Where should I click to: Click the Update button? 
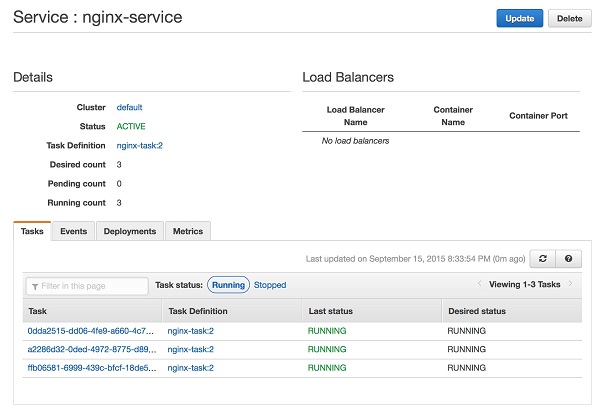pos(520,18)
